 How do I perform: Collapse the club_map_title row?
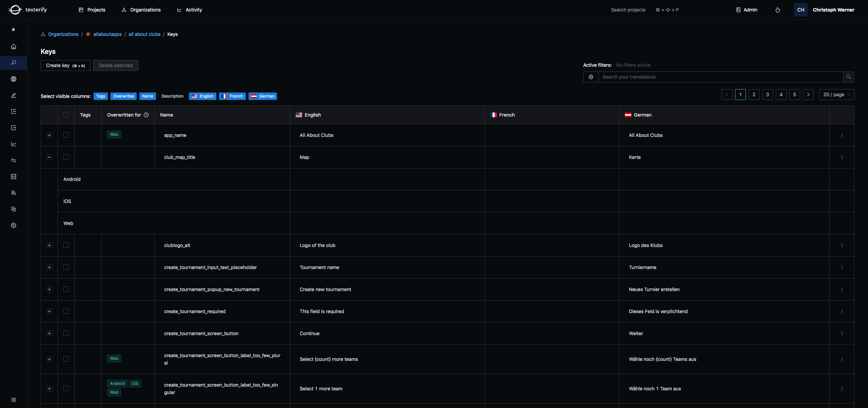pos(50,157)
